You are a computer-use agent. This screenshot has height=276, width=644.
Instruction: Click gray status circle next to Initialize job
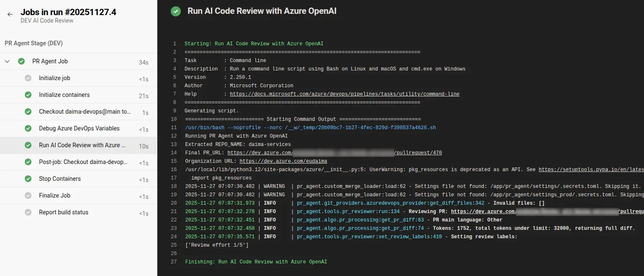[x=27, y=78]
